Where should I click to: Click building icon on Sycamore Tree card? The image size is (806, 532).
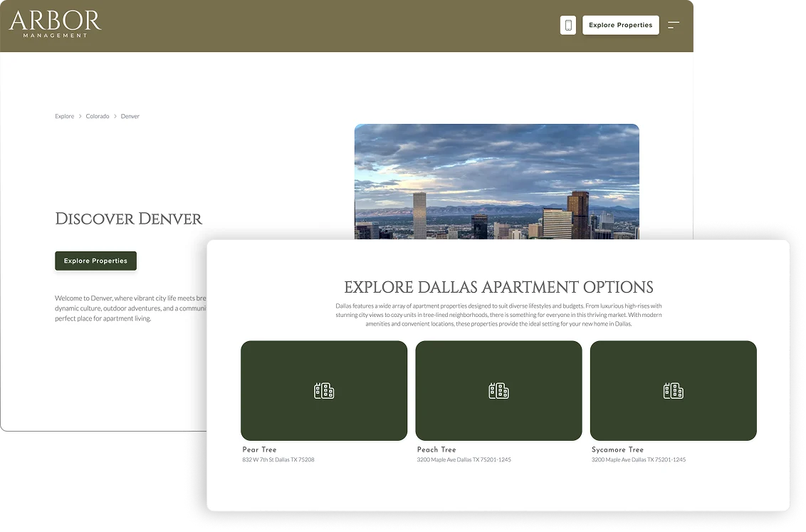[674, 391]
